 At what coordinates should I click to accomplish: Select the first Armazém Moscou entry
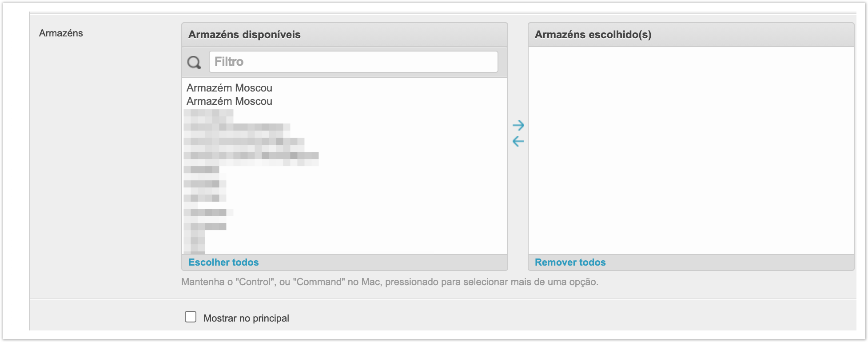pyautogui.click(x=229, y=88)
